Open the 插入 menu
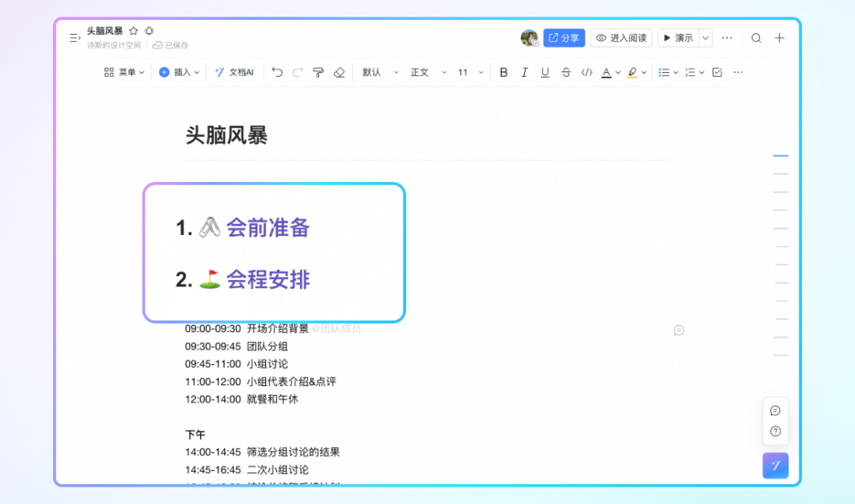The width and height of the screenshot is (855, 504). click(179, 72)
